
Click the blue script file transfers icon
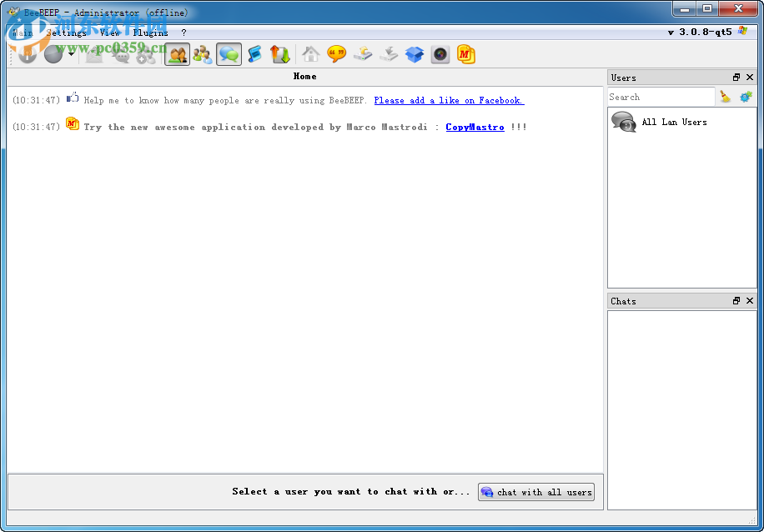[254, 54]
